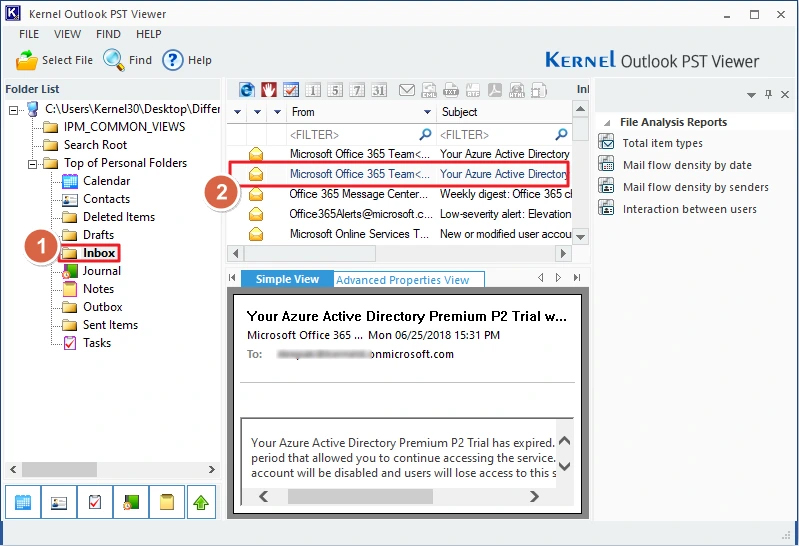Image resolution: width=799 pixels, height=546 pixels.
Task: Open the second column header dropdown arrow
Action: pyautogui.click(x=257, y=112)
